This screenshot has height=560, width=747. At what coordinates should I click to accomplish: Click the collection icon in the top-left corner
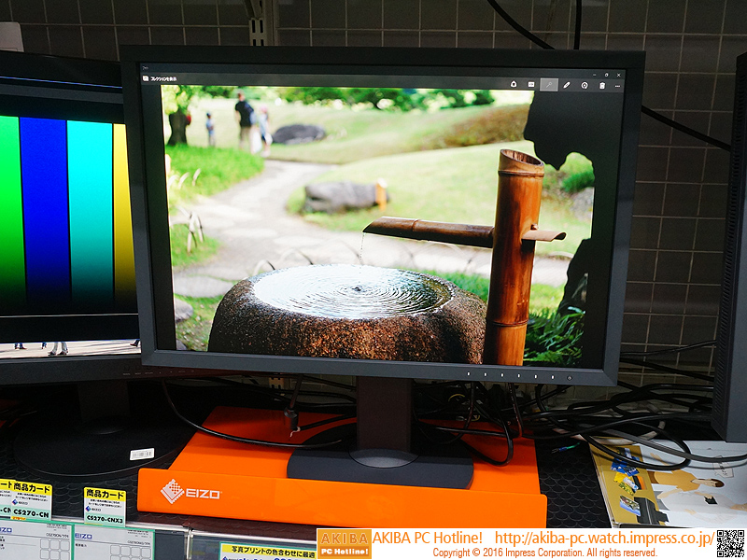[x=146, y=78]
